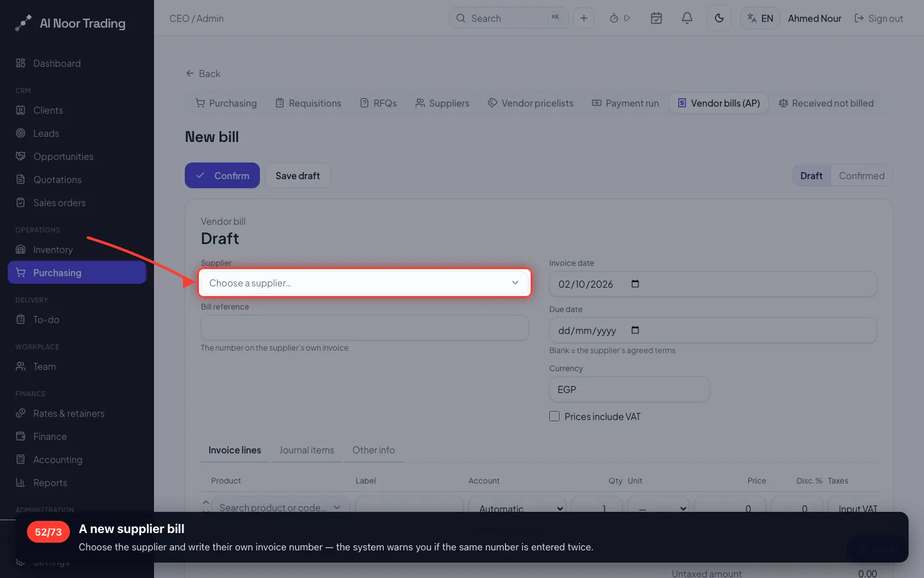
Task: Click into the Bill reference field
Action: pyautogui.click(x=364, y=328)
